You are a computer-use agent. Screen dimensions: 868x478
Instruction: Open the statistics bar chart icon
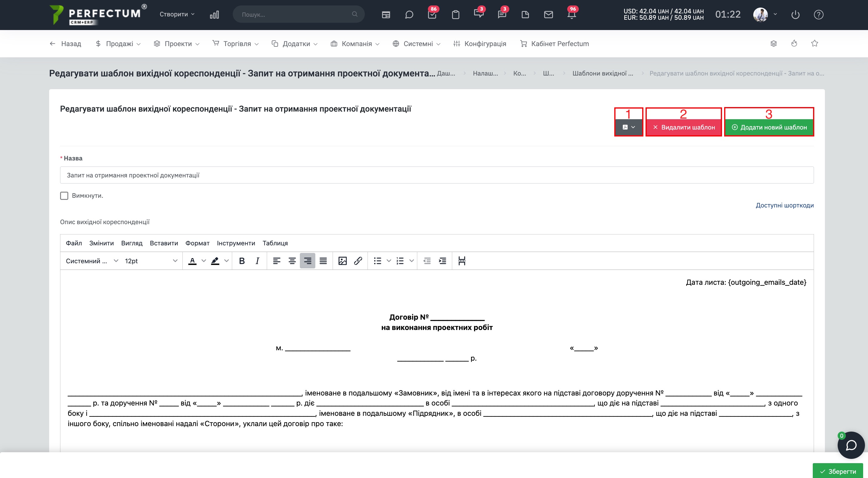click(x=214, y=15)
